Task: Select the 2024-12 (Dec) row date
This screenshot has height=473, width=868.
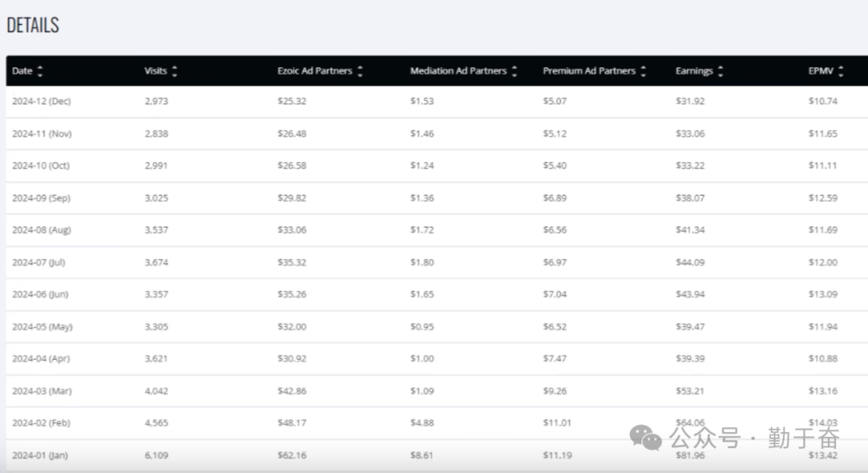Action: [x=41, y=101]
